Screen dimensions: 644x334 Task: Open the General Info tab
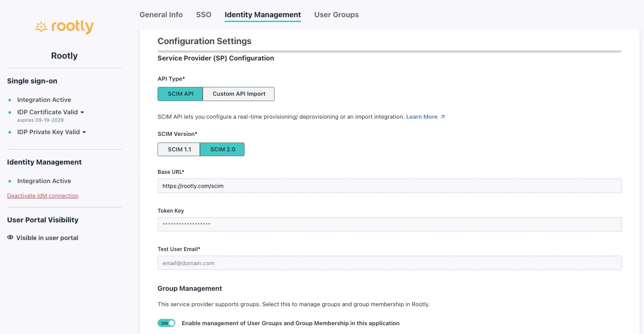[x=161, y=15]
